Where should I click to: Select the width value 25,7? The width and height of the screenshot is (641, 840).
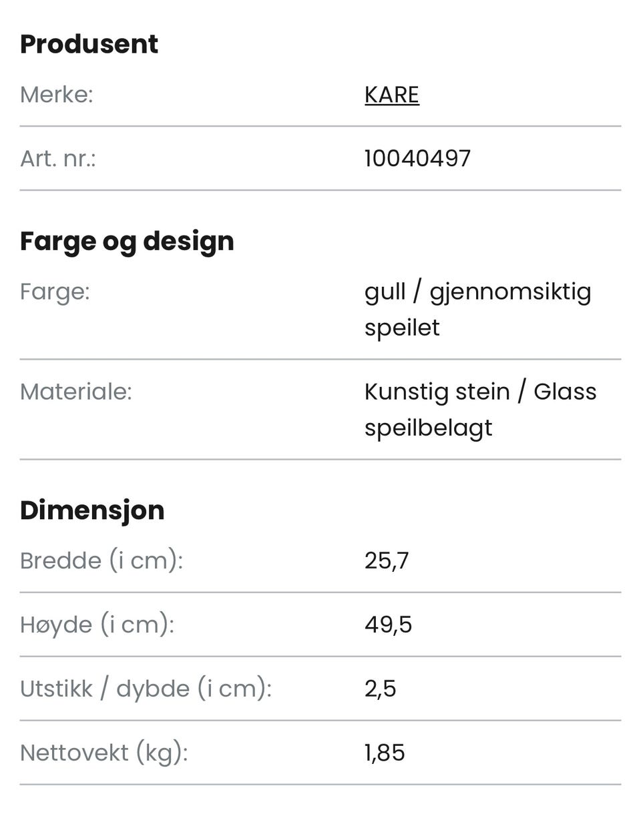click(387, 560)
